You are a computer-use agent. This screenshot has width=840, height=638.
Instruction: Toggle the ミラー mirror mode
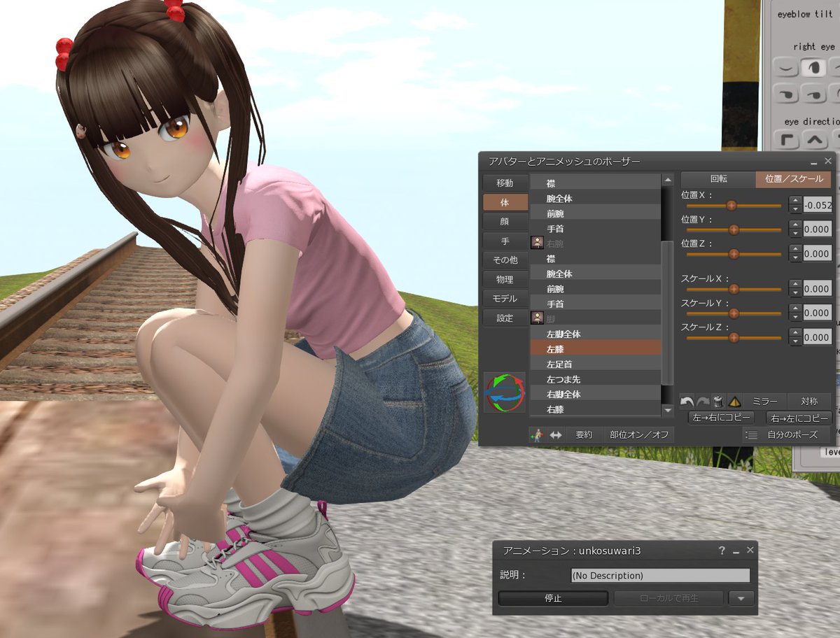(x=765, y=402)
